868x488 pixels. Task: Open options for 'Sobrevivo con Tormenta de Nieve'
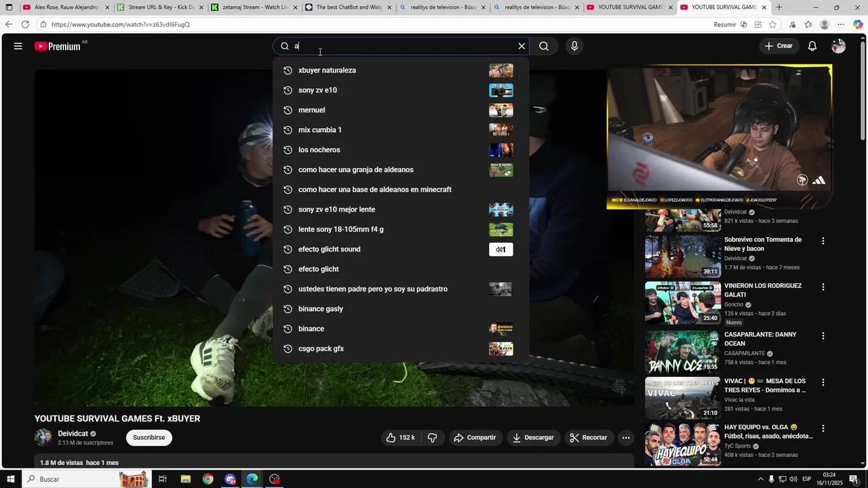tap(823, 241)
